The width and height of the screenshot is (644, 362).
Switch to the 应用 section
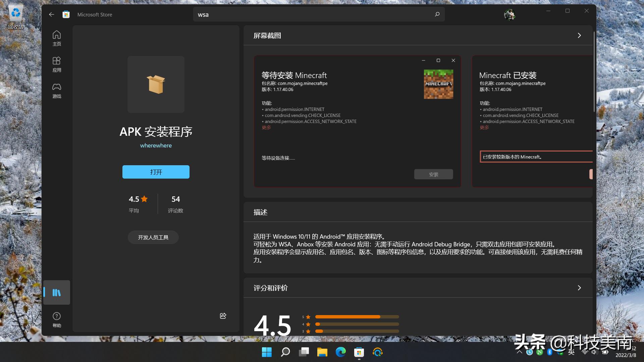pyautogui.click(x=57, y=64)
